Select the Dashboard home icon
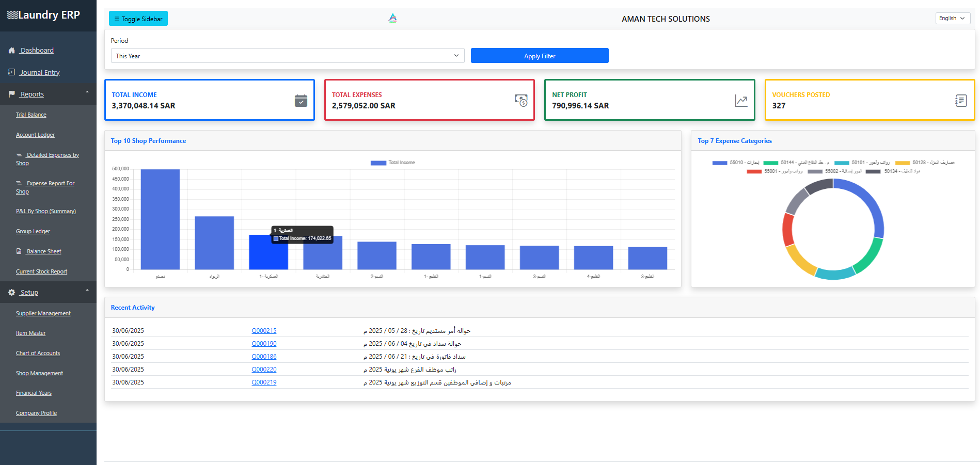Image resolution: width=980 pixels, height=465 pixels. click(x=11, y=50)
